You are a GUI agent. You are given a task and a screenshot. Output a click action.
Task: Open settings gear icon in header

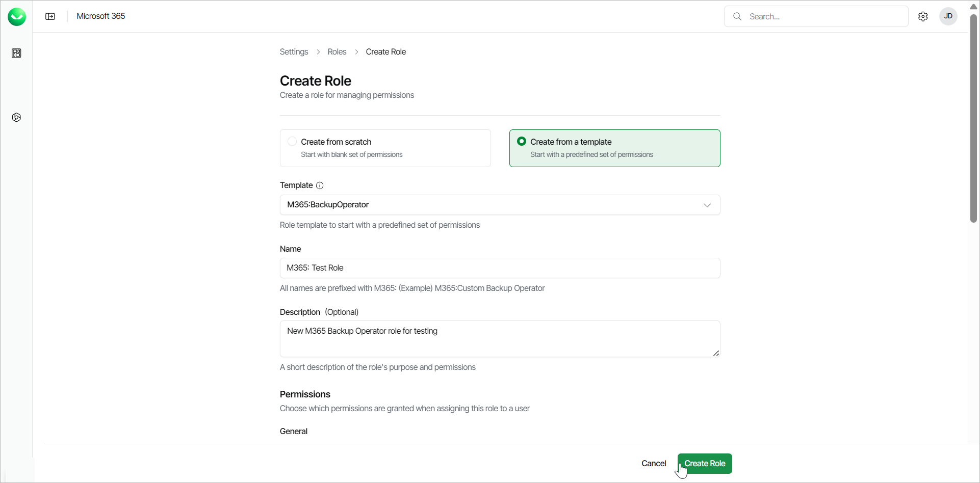click(x=923, y=16)
